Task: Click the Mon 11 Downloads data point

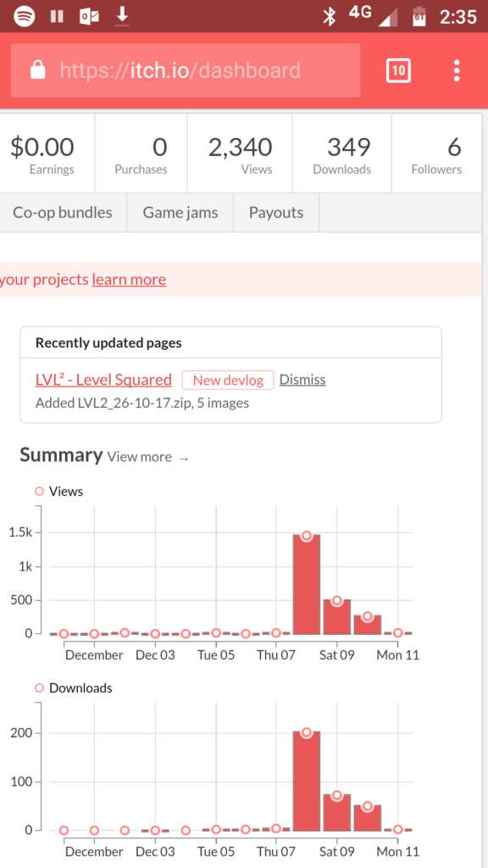Action: pos(398,829)
